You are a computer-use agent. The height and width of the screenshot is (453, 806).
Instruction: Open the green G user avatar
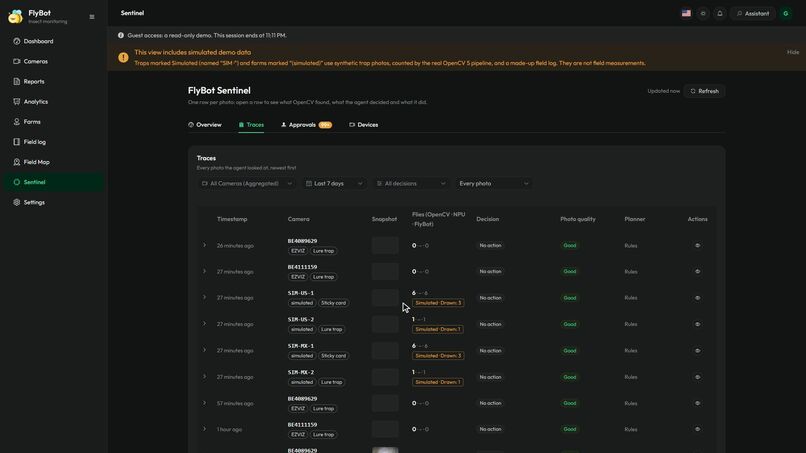click(785, 13)
